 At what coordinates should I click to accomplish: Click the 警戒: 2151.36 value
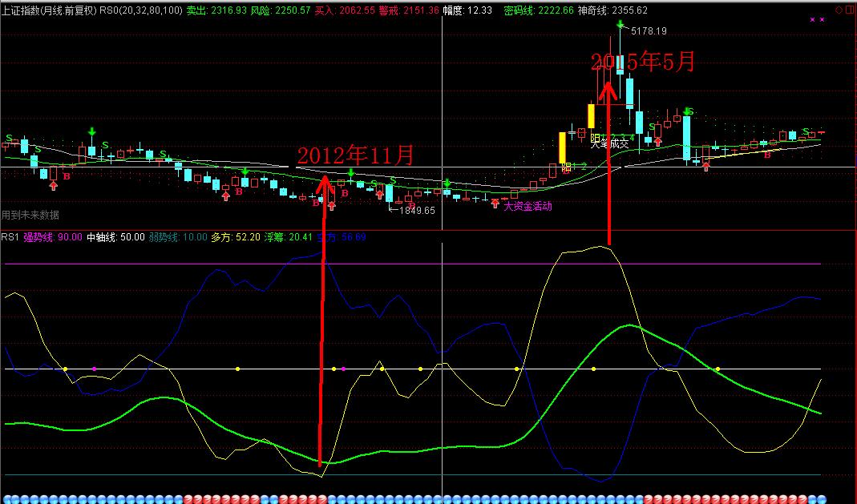click(410, 10)
